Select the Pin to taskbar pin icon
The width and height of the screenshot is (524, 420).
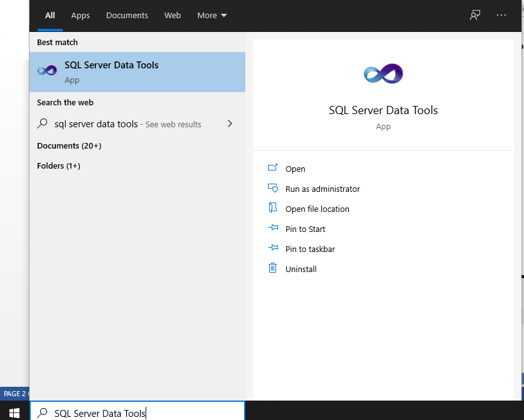273,249
